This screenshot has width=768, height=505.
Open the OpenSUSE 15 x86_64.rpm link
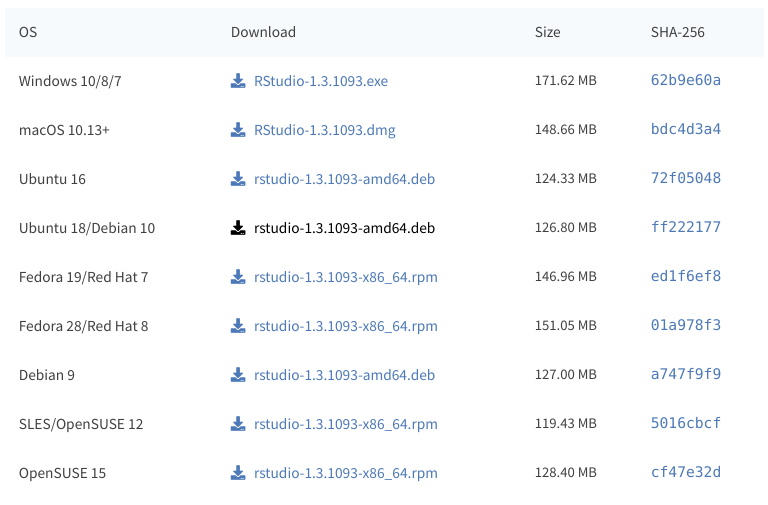point(345,473)
